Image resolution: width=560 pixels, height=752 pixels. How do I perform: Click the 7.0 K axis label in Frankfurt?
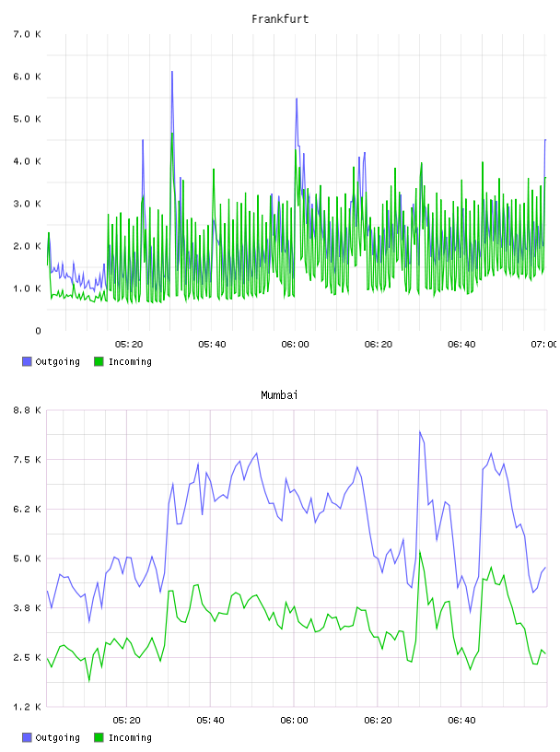pyautogui.click(x=28, y=34)
